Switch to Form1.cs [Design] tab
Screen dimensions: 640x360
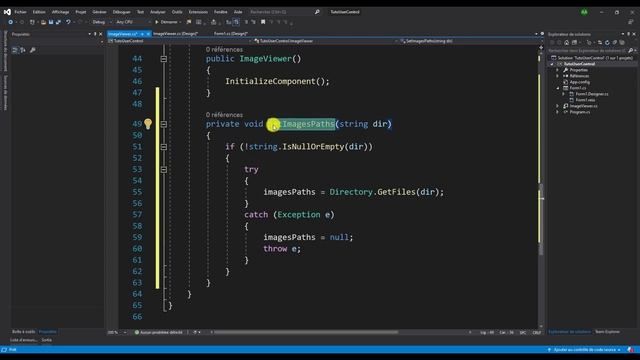click(x=231, y=33)
